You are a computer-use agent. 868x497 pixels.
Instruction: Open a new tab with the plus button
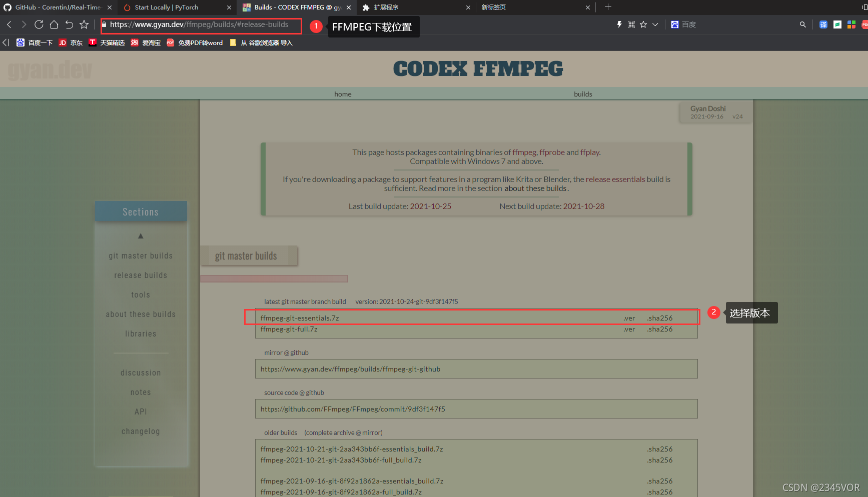pos(608,7)
